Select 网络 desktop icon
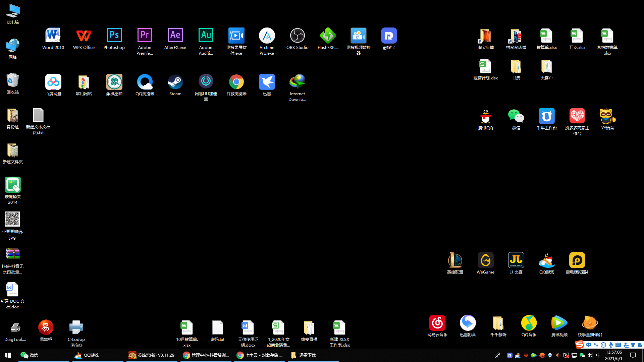644x362 pixels. pos(12,49)
